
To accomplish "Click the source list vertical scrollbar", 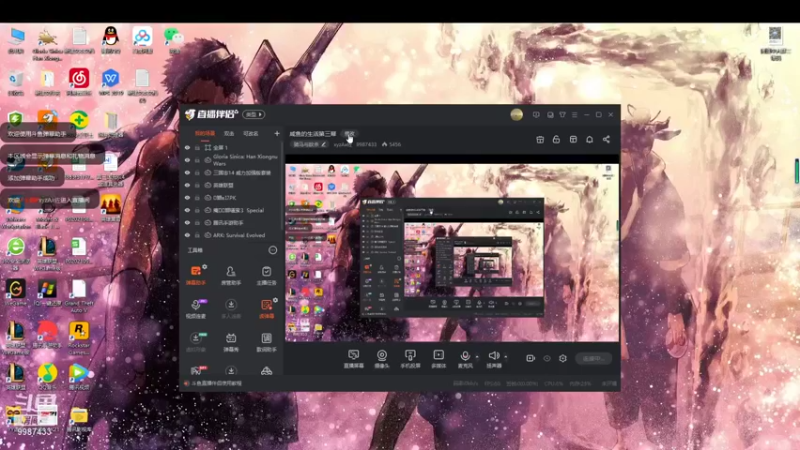I will [x=282, y=186].
